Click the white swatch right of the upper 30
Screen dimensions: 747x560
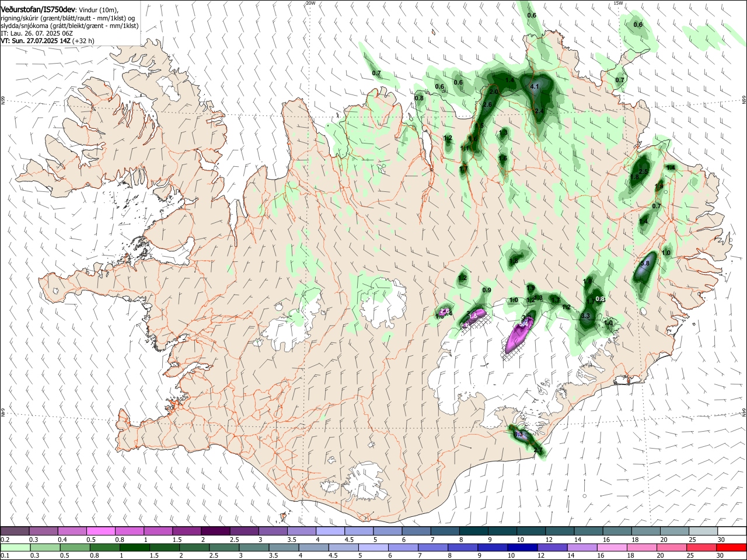731,531
